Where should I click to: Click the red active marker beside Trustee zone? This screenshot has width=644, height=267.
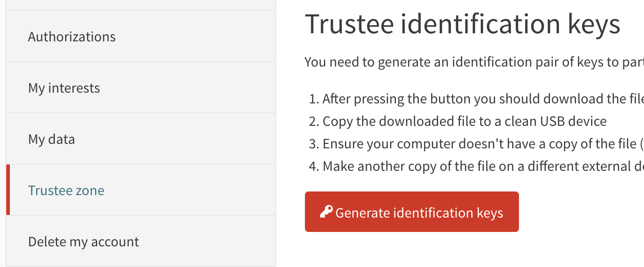coord(8,190)
